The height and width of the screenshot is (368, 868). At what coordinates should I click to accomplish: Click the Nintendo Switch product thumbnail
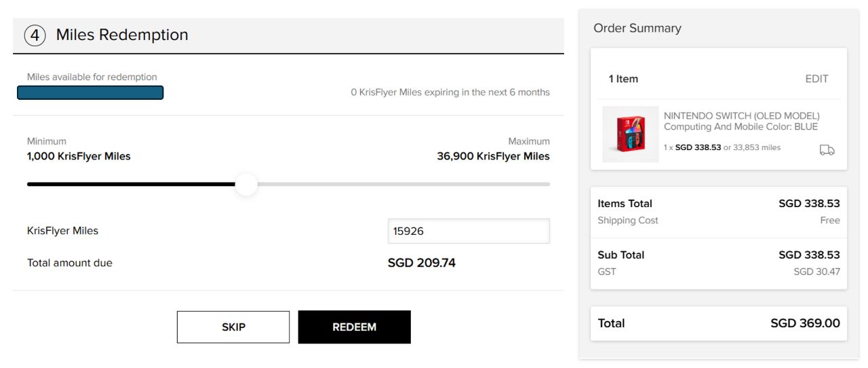click(630, 134)
